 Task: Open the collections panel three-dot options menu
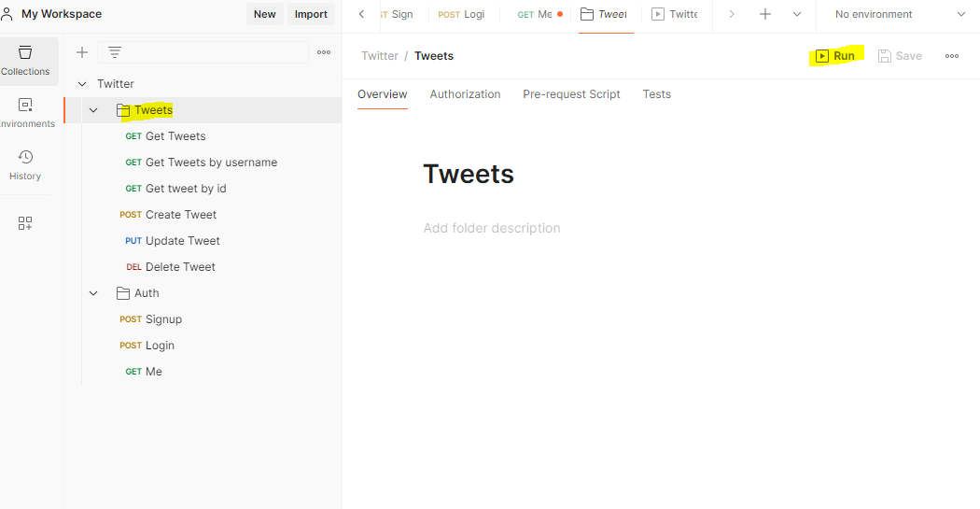324,52
